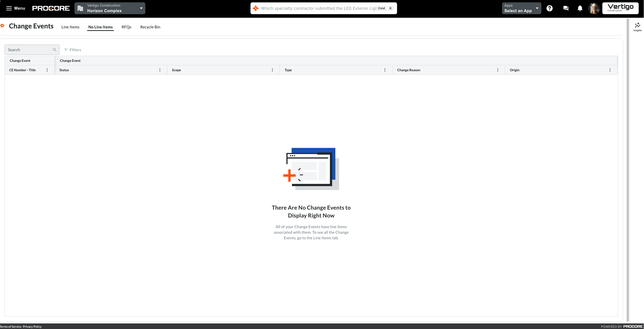Open the Help question mark icon
Image resolution: width=644 pixels, height=329 pixels.
coord(549,8)
